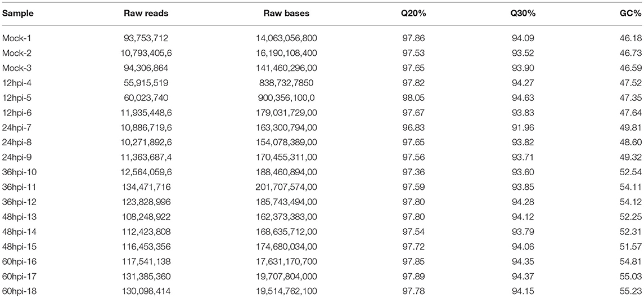Screen dimensions: 644x298
Task: Select the Q20% column header
Action: tap(414, 14)
